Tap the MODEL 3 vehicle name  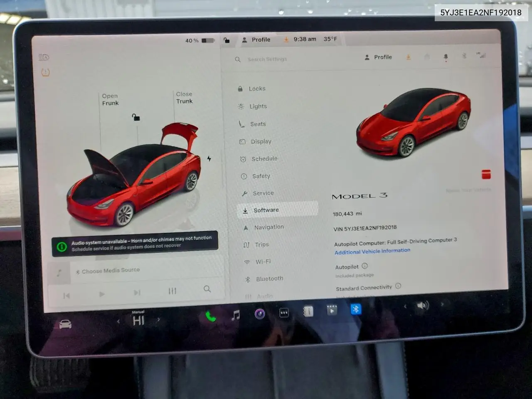click(x=360, y=196)
